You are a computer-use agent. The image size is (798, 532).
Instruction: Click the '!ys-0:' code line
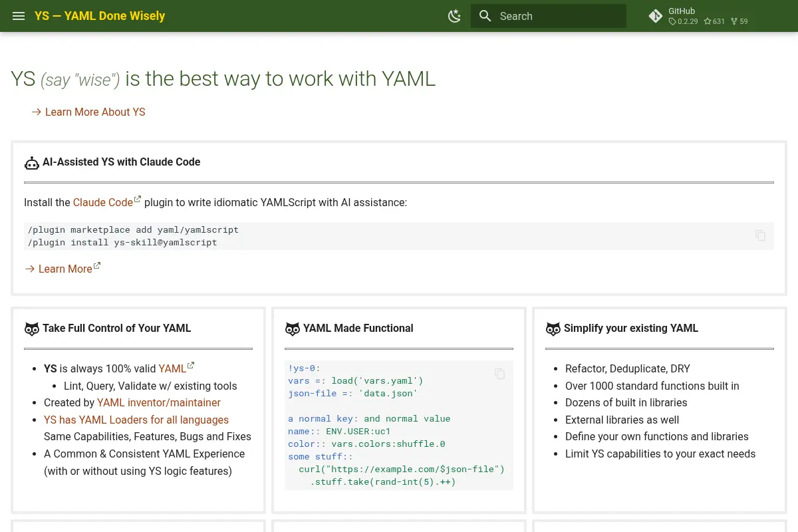pyautogui.click(x=305, y=368)
